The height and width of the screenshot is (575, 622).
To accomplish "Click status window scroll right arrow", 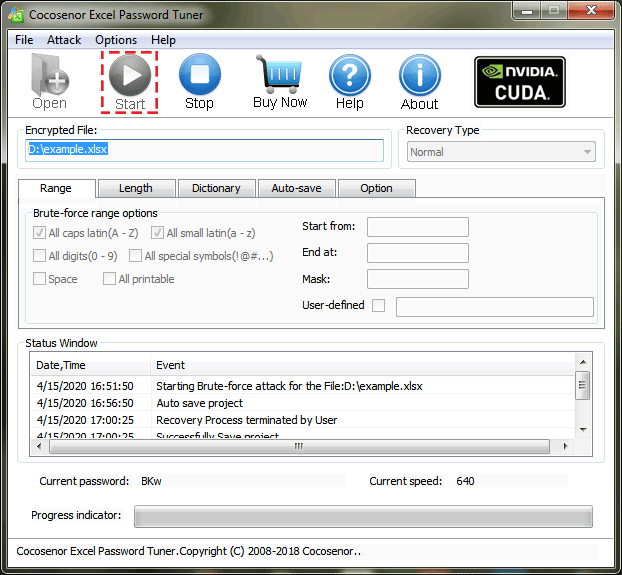I will pyautogui.click(x=565, y=446).
